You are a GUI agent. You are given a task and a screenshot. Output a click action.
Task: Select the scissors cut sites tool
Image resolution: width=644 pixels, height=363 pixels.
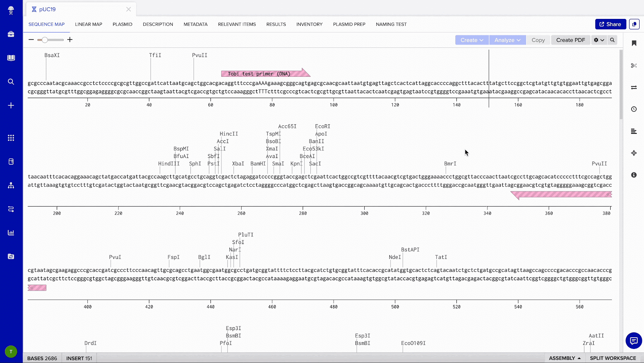634,65
